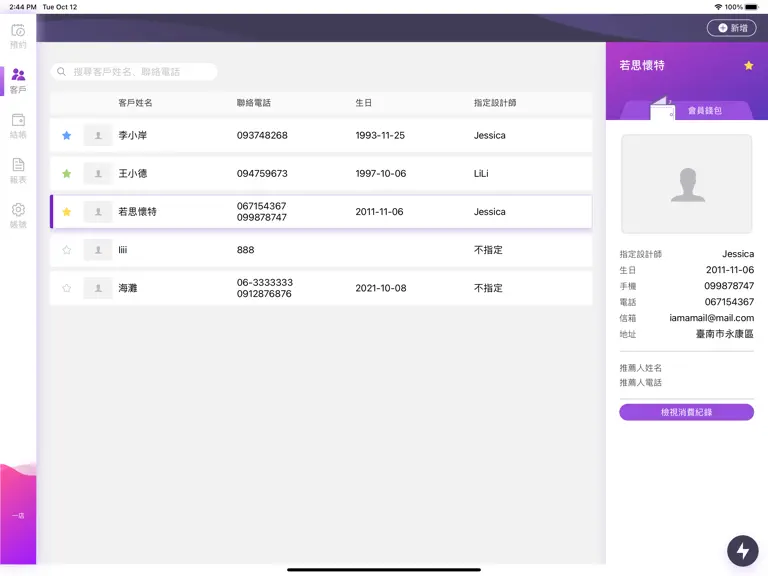Click address 臺南市永康區
Viewport: 768px width, 576px height.
(x=724, y=334)
